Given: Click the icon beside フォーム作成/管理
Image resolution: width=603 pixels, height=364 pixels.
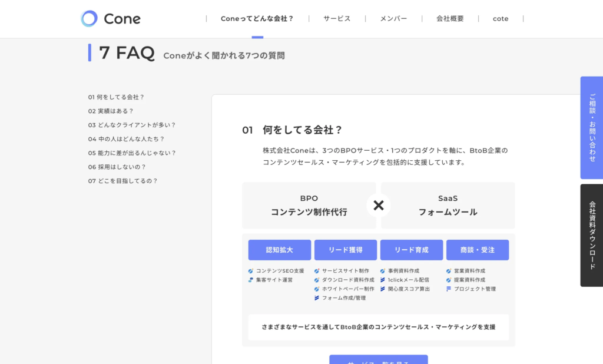Looking at the screenshot, I should click(317, 298).
